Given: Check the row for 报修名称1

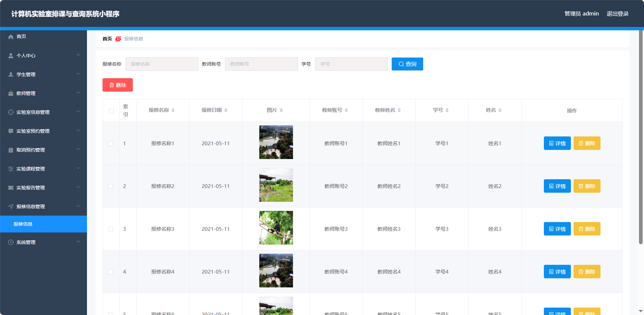Looking at the screenshot, I should [111, 144].
